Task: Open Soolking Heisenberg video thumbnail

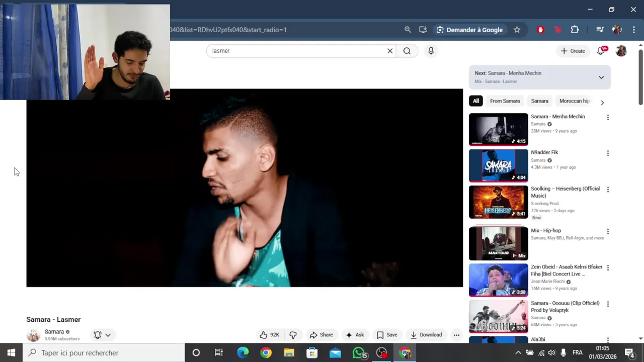Action: pos(499,202)
